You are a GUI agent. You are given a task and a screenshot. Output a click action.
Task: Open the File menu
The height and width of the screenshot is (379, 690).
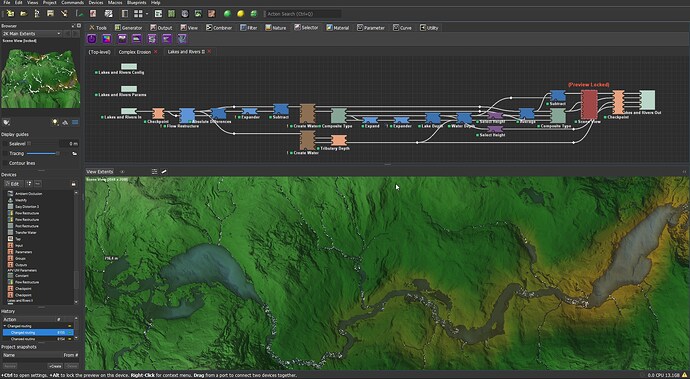[x=7, y=3]
